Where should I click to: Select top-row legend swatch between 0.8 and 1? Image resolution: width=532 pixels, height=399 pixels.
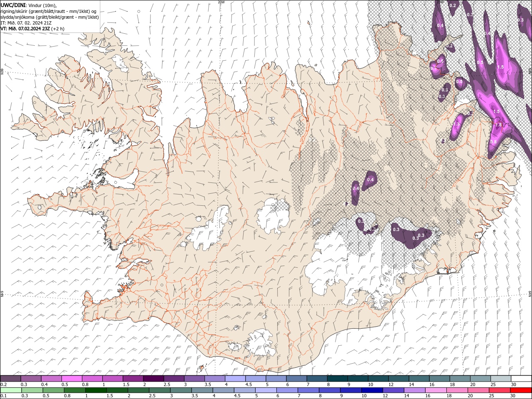click(x=92, y=379)
